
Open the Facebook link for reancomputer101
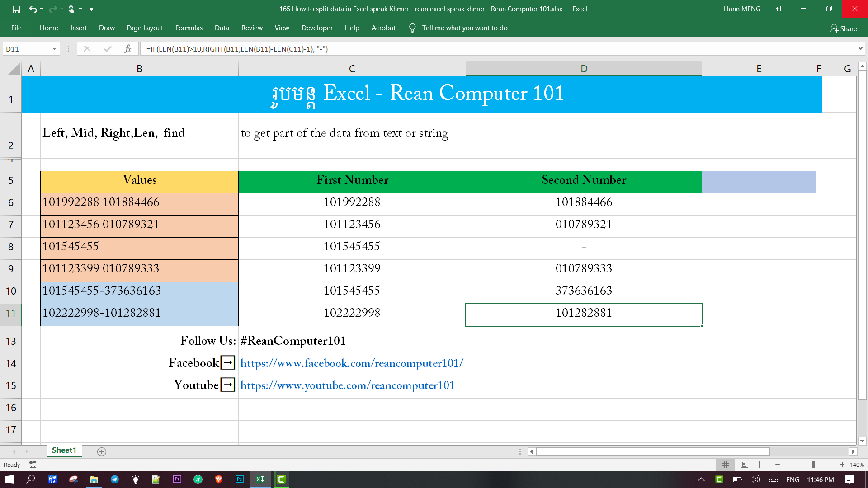coord(351,363)
